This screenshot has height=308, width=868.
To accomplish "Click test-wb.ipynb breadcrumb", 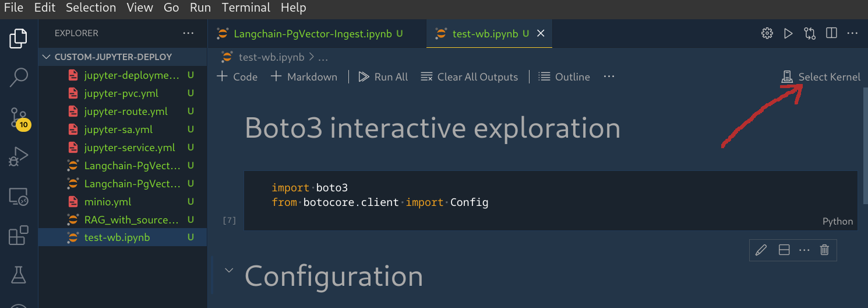I will pos(271,57).
